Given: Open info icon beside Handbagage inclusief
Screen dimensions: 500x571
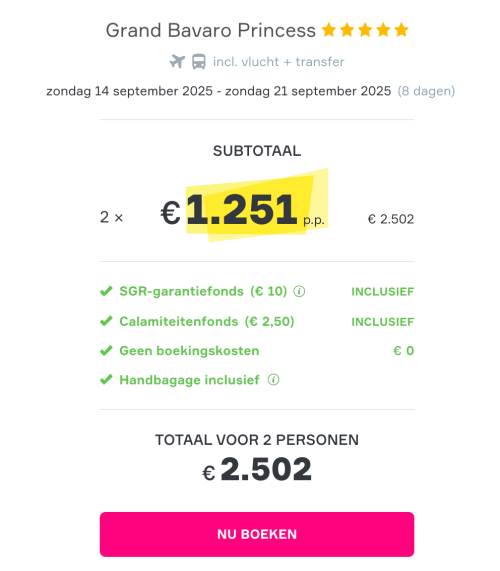Looking at the screenshot, I should [x=273, y=380].
